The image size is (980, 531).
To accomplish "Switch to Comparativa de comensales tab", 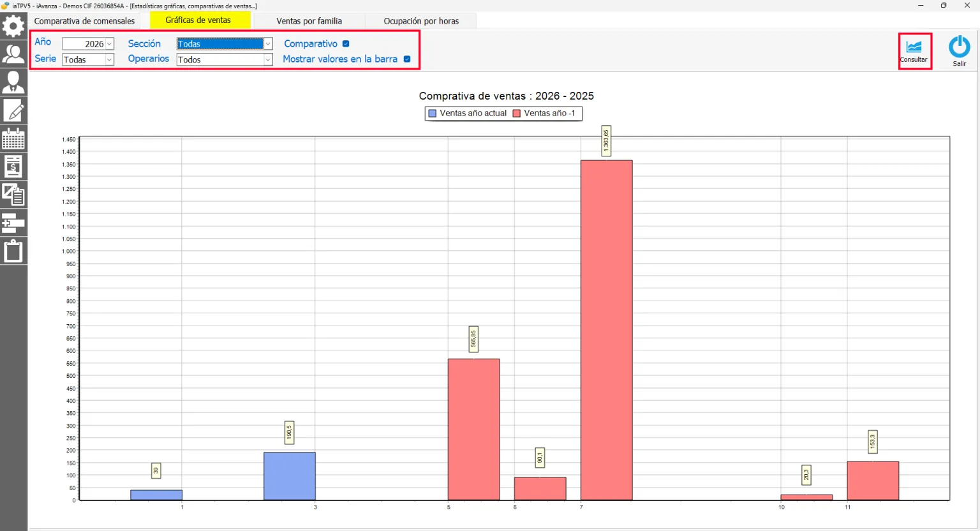I will click(85, 21).
